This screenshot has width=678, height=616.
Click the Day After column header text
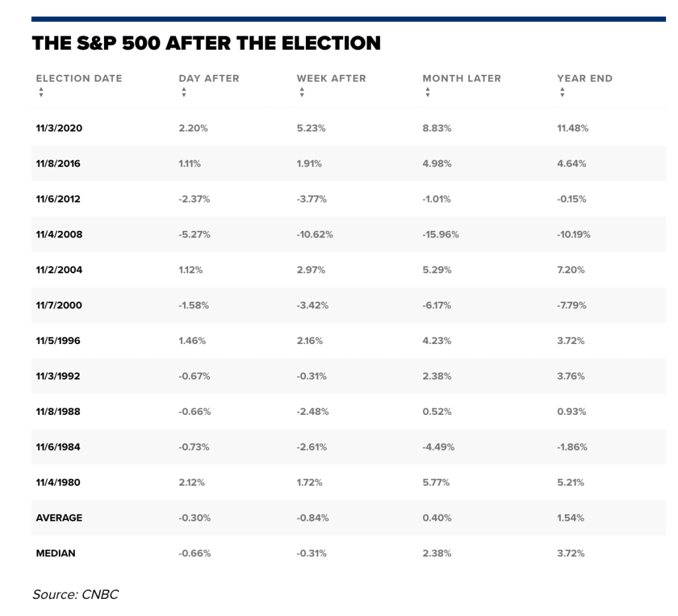point(209,78)
